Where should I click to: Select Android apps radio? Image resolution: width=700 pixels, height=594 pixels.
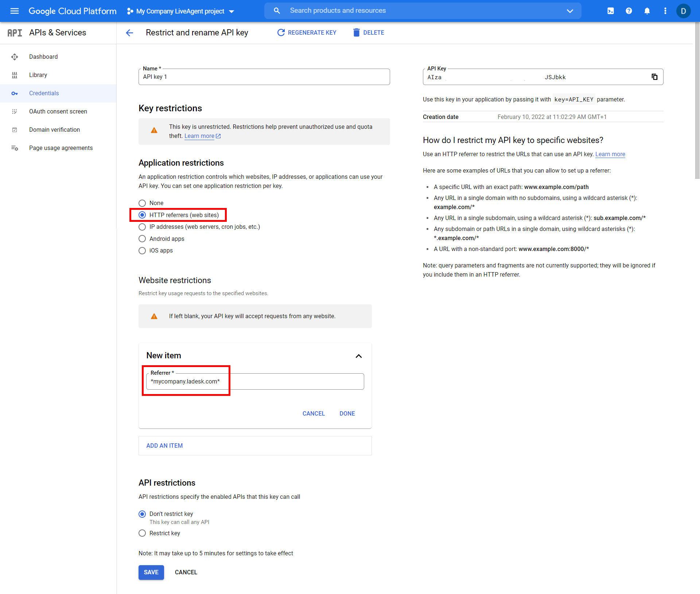point(142,239)
